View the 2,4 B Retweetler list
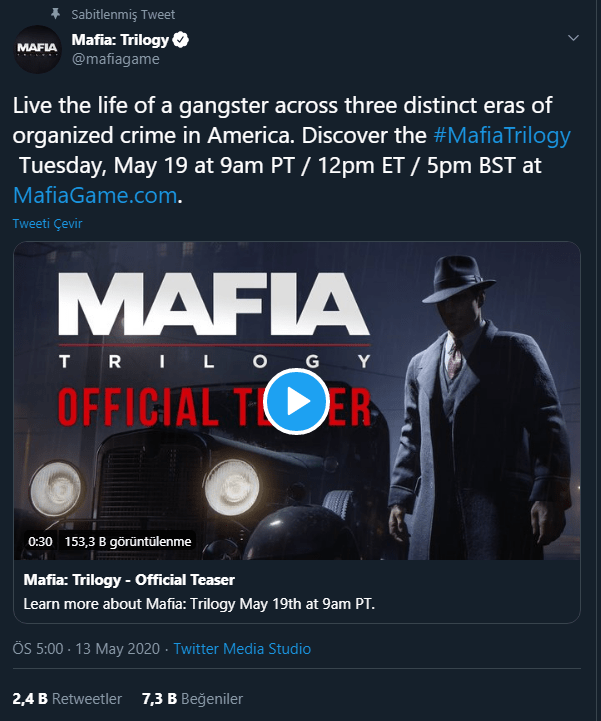Viewport: 601px width, 721px height. (x=67, y=699)
